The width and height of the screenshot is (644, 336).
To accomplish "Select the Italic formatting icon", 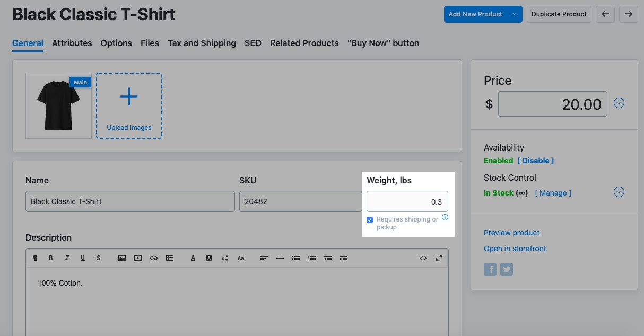I will pyautogui.click(x=67, y=258).
